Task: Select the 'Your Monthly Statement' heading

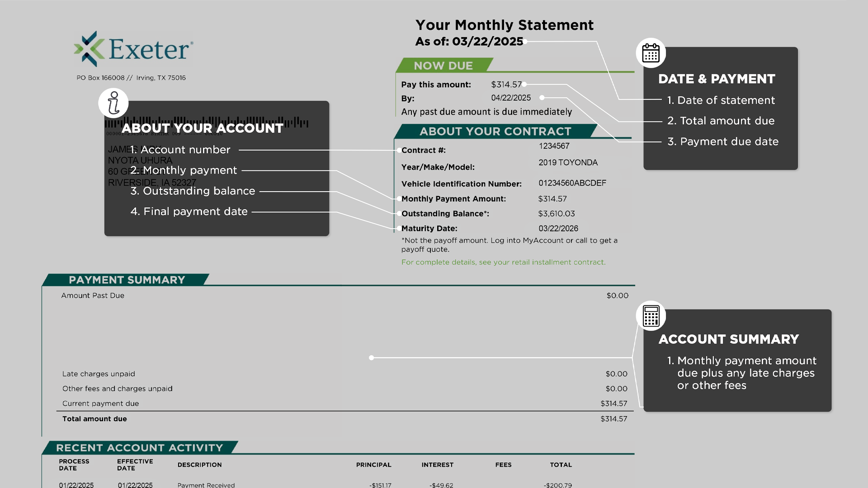Action: [x=505, y=25]
